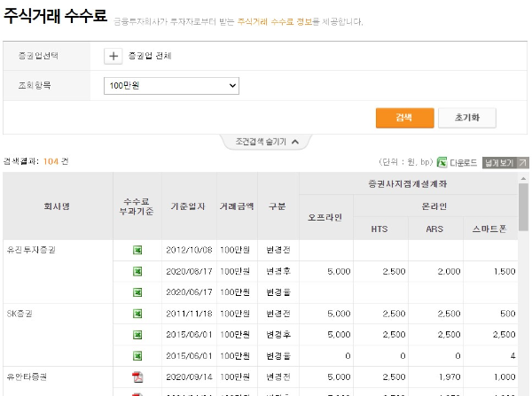Click the 수수료 부과기준 column header
Screen dimensions: 532x396
(137, 206)
